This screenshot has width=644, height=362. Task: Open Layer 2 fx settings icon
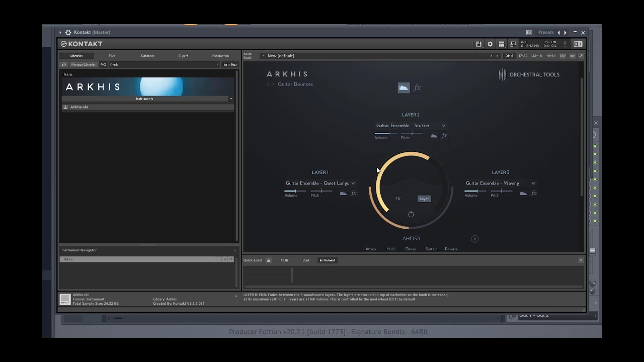[444, 135]
